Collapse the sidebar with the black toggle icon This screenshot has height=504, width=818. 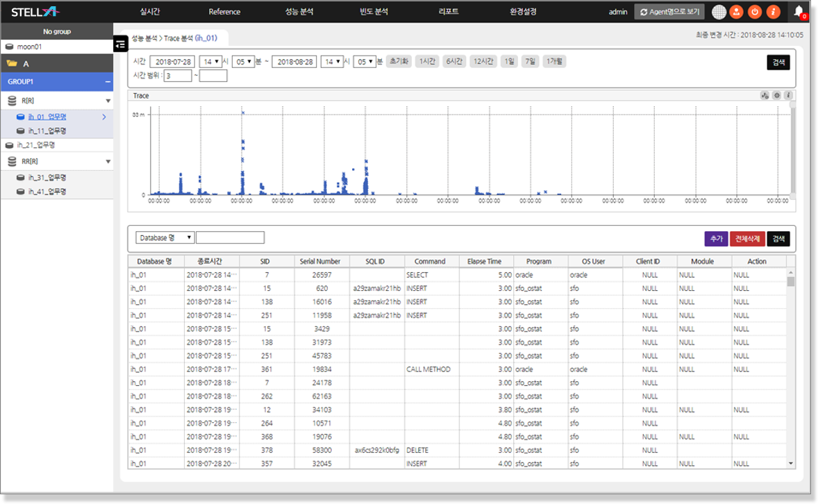121,44
